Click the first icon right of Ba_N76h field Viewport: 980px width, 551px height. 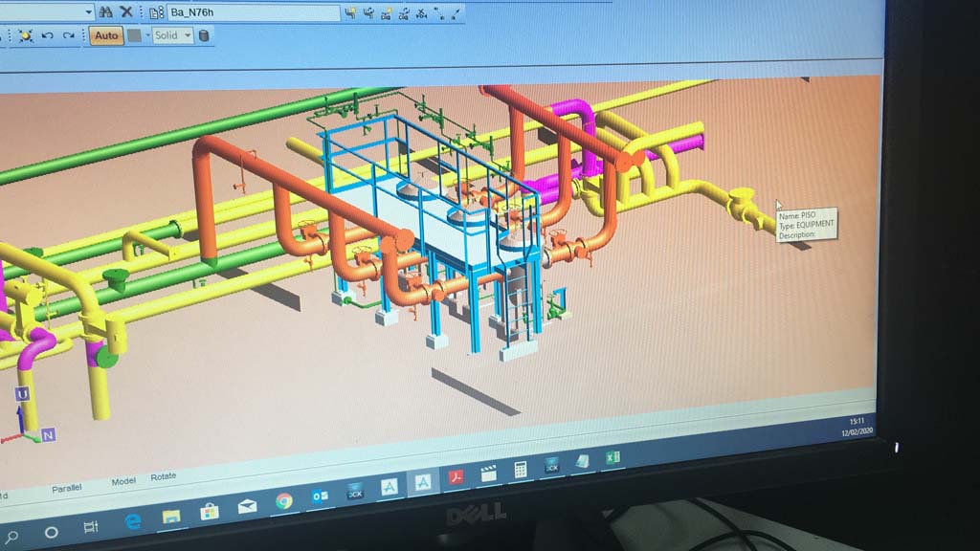pyautogui.click(x=350, y=13)
